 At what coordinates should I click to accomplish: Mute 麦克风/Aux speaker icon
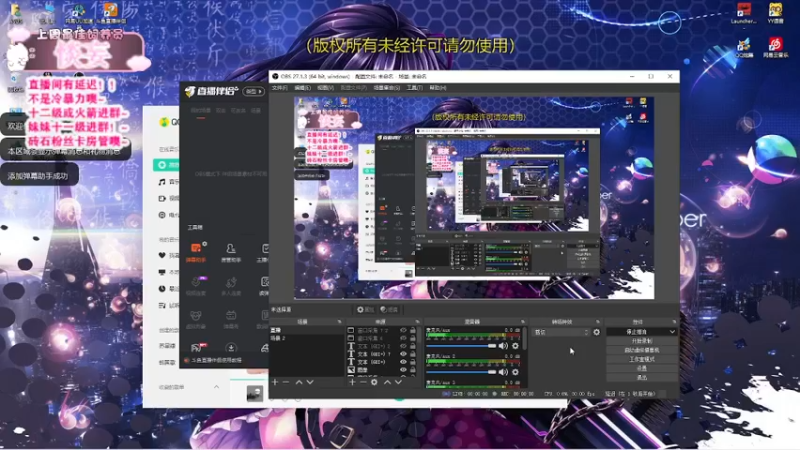point(504,346)
